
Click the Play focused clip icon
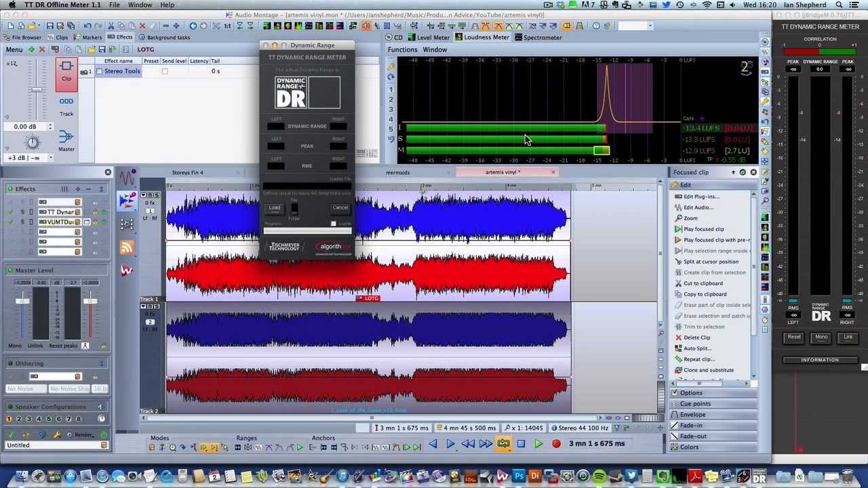[678, 229]
